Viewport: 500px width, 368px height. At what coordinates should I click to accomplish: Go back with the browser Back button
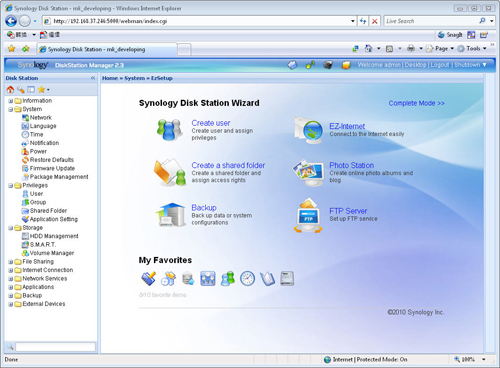click(x=11, y=21)
